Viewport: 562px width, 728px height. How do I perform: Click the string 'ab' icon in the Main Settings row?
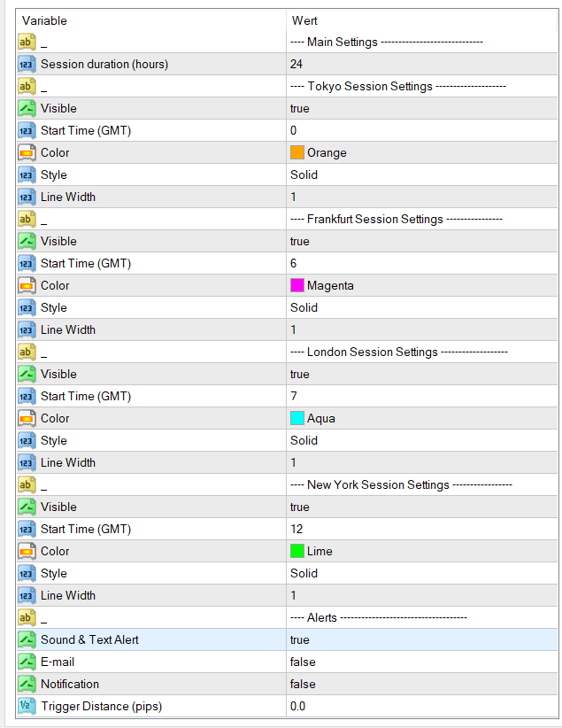pyautogui.click(x=27, y=42)
